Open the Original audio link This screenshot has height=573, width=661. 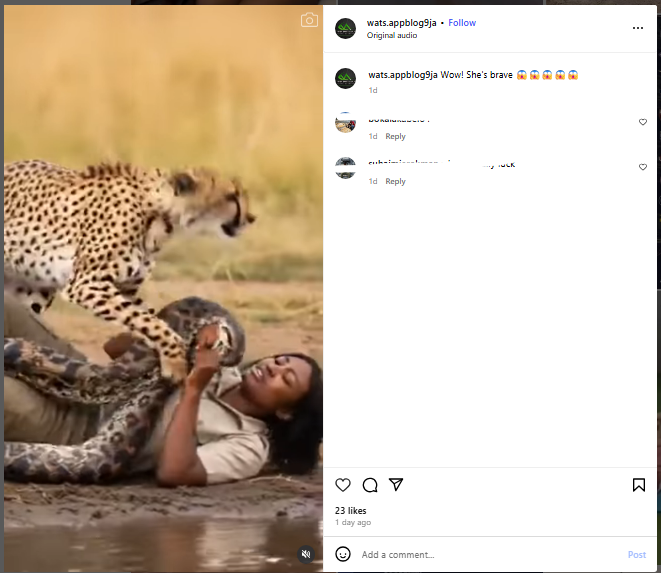[392, 35]
